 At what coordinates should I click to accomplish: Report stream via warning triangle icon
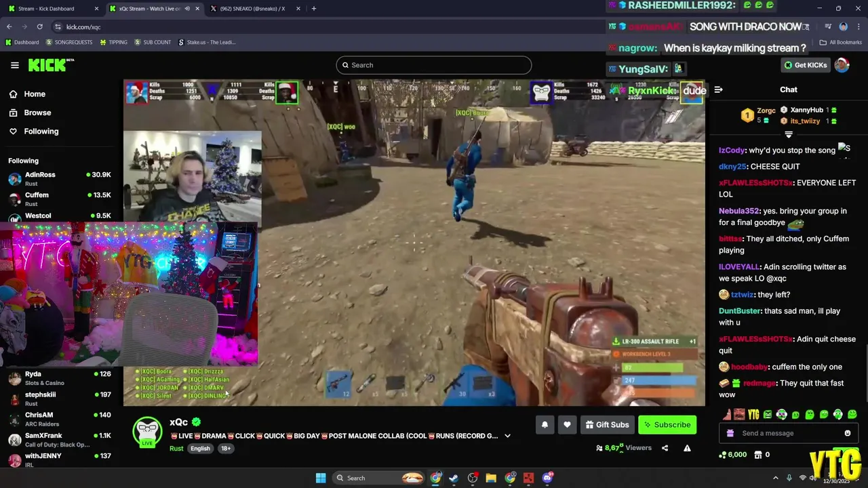pyautogui.click(x=687, y=448)
